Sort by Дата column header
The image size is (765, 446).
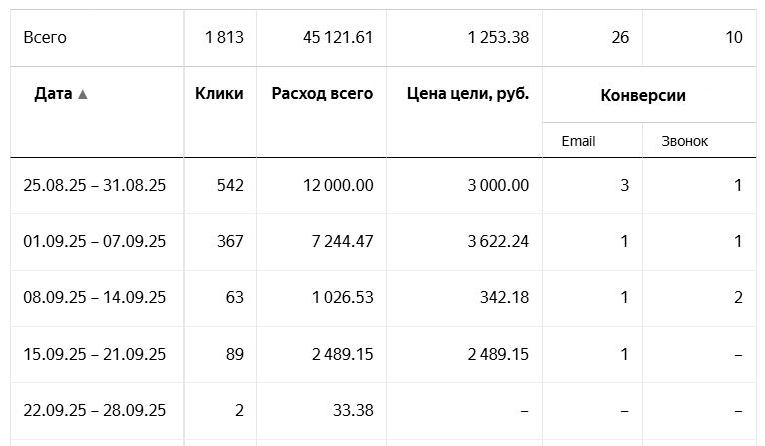pos(53,94)
